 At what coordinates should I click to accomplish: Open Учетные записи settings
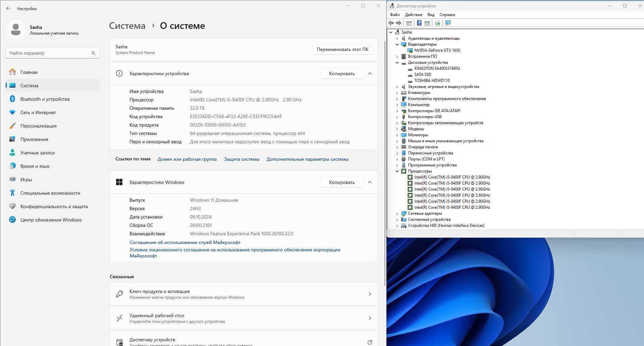53,153
